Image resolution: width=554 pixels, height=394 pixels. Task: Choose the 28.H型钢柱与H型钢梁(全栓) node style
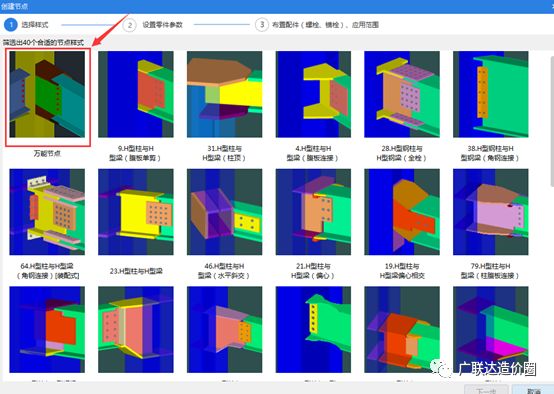coord(402,94)
